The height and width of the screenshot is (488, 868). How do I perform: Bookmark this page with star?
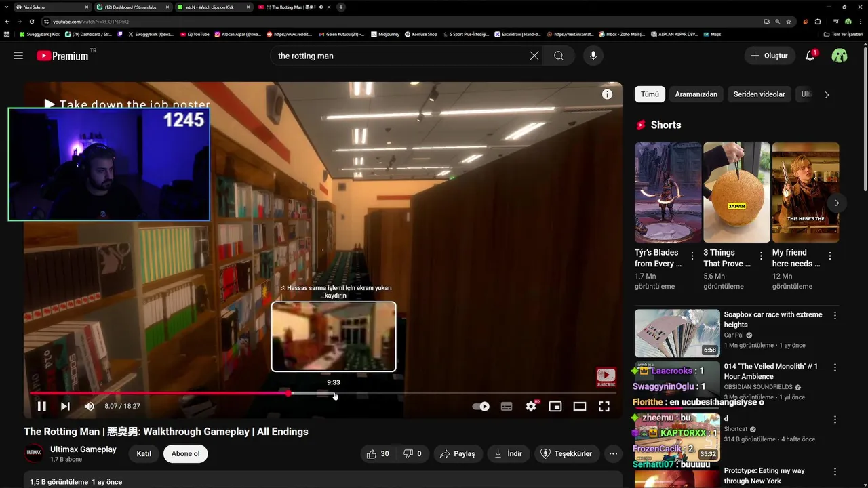(789, 22)
